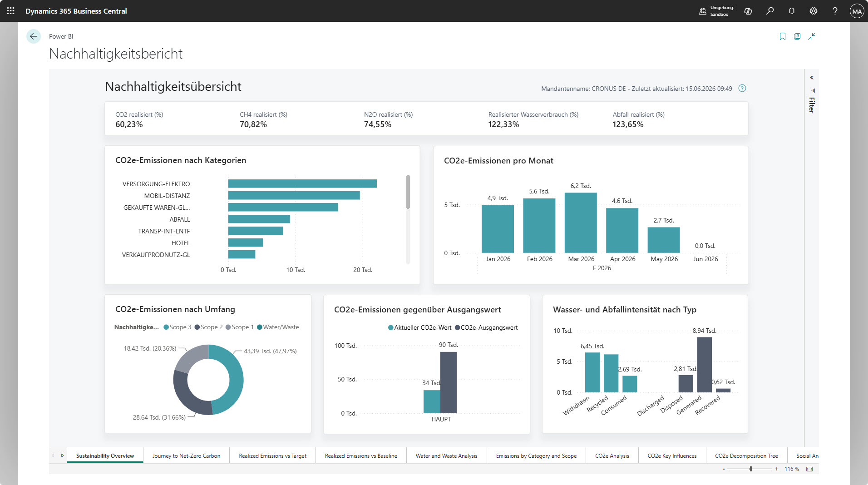The width and height of the screenshot is (868, 485).
Task: Select the ABFALL category bar
Action: pyautogui.click(x=259, y=219)
